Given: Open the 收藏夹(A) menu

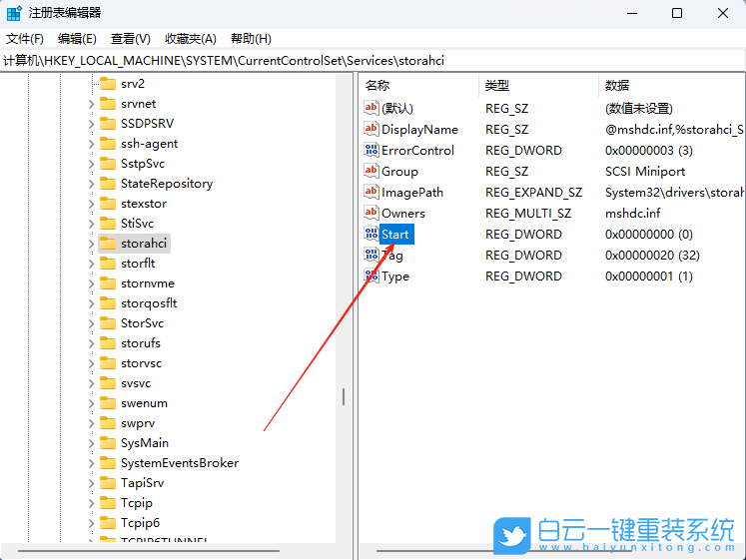Looking at the screenshot, I should [x=191, y=39].
